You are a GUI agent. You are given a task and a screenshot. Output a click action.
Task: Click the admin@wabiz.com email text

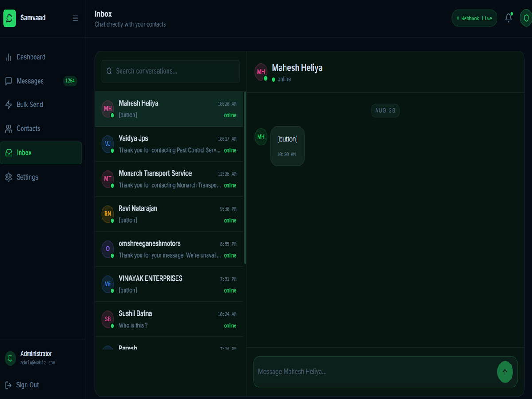38,363
